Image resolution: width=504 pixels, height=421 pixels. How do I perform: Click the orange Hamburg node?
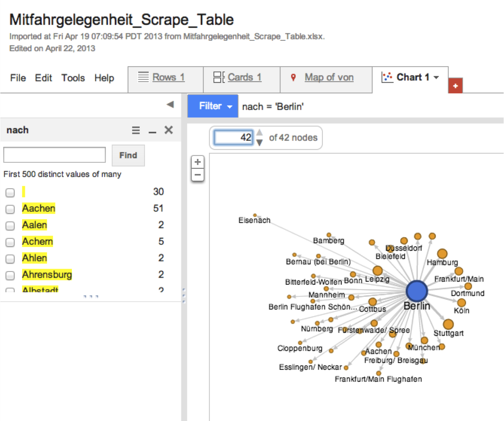[442, 254]
